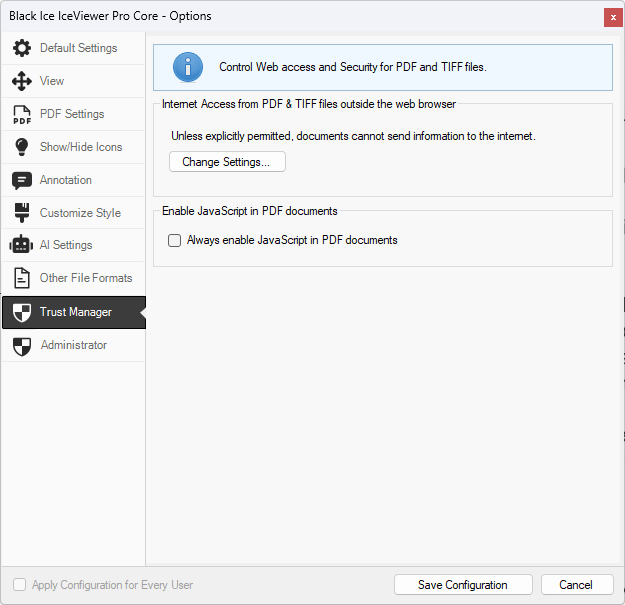Select the Annotation tab label
Image resolution: width=625 pixels, height=605 pixels.
(x=66, y=180)
